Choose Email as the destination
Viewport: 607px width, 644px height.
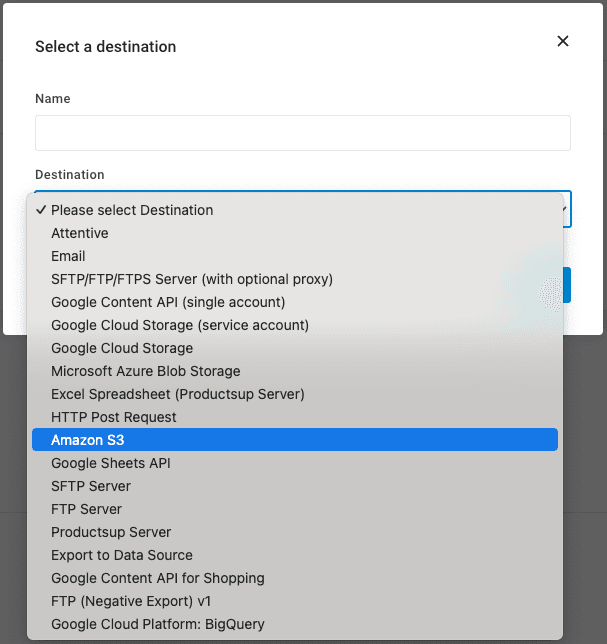coord(68,256)
